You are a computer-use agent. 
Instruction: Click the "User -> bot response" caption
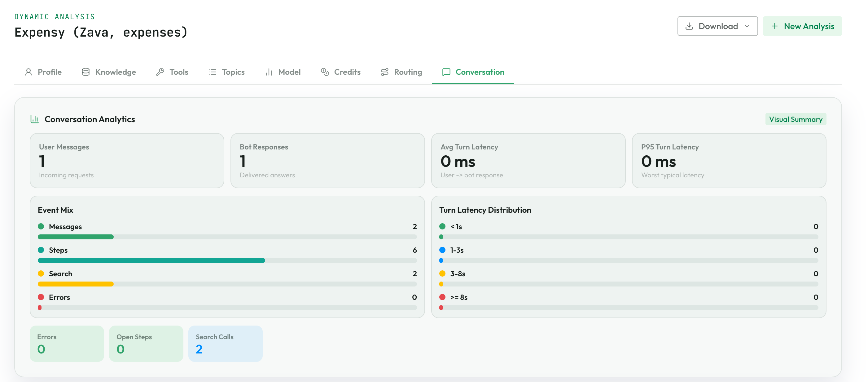coord(472,175)
